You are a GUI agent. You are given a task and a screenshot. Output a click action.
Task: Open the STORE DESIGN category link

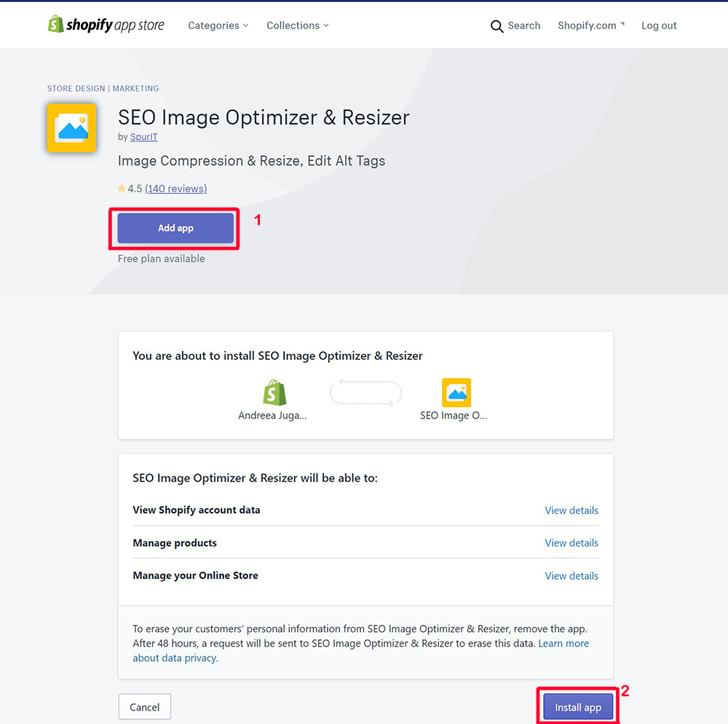pyautogui.click(x=76, y=88)
